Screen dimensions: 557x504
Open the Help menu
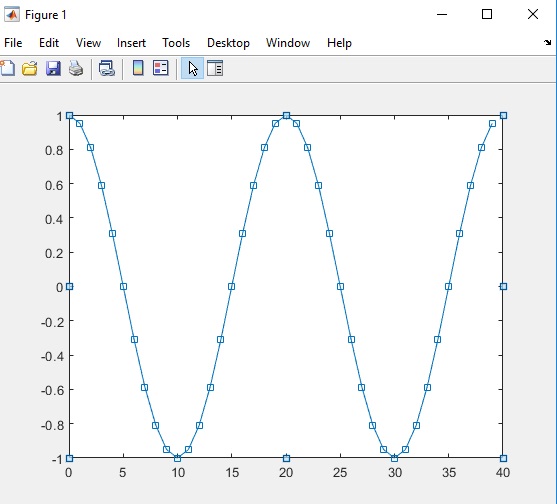click(339, 43)
